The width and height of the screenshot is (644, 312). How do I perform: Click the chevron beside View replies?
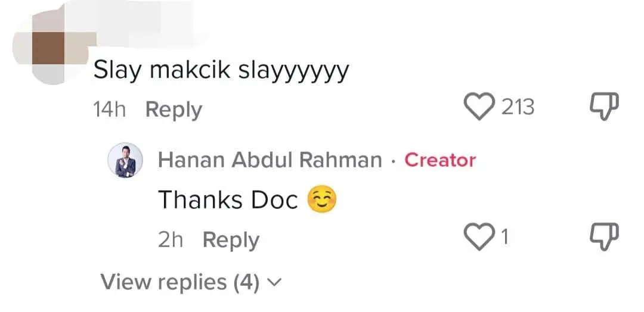(x=274, y=282)
